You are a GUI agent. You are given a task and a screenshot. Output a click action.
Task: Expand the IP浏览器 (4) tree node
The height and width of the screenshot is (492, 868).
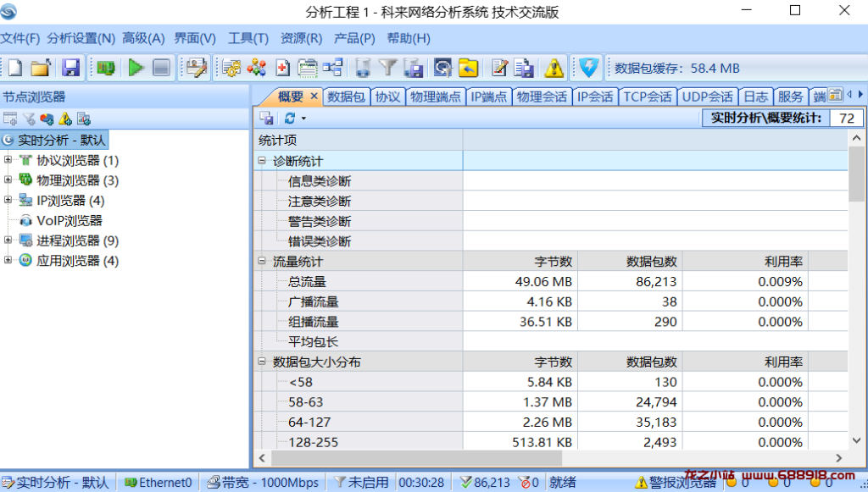coord(8,200)
